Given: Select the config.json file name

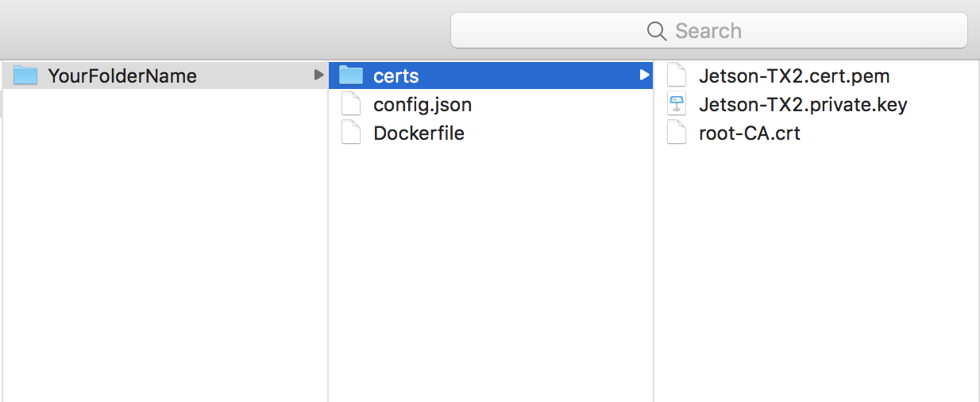Looking at the screenshot, I should [422, 105].
